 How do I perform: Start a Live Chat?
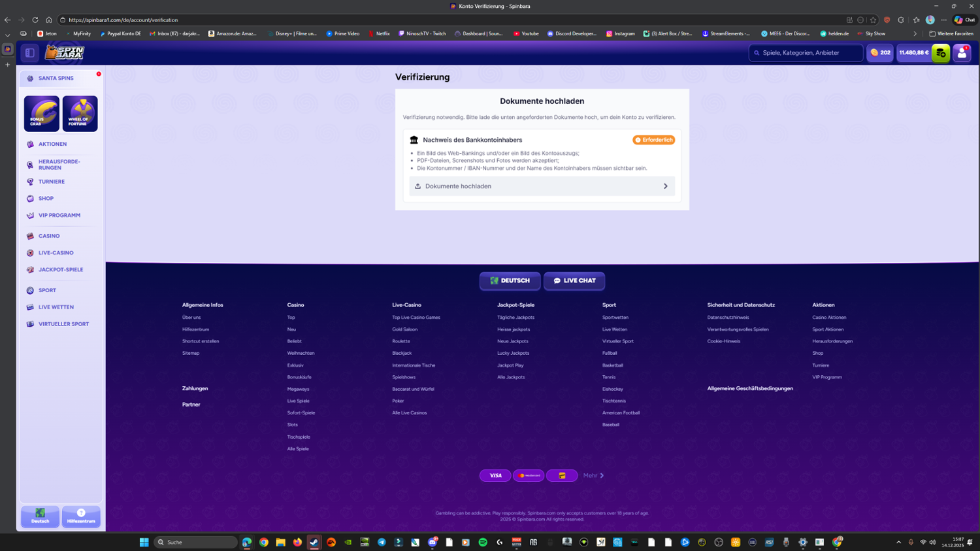click(574, 281)
